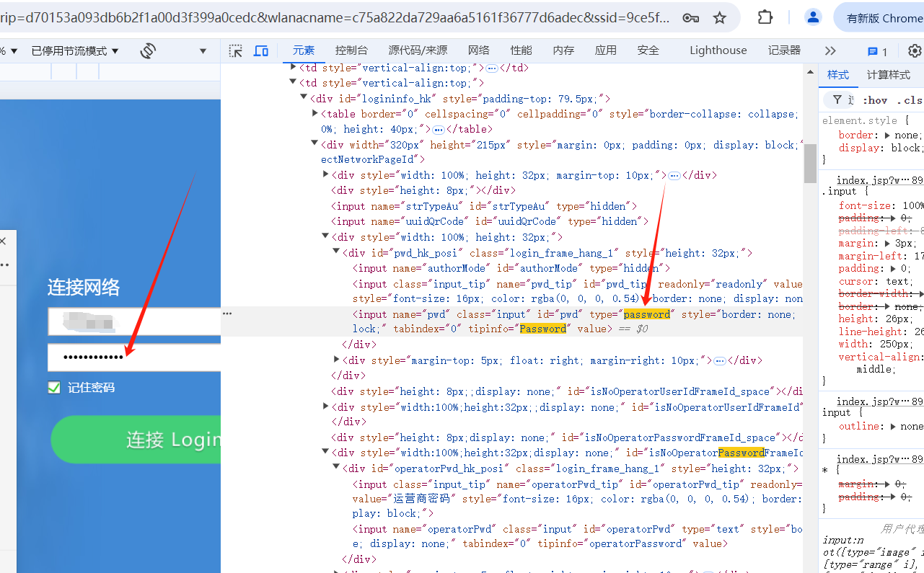Open the console messages counter icon

(877, 51)
